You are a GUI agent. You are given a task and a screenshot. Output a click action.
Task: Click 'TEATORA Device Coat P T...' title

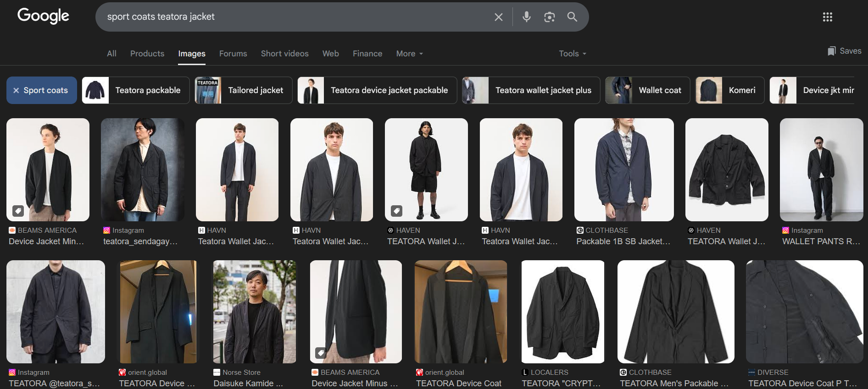pyautogui.click(x=803, y=384)
